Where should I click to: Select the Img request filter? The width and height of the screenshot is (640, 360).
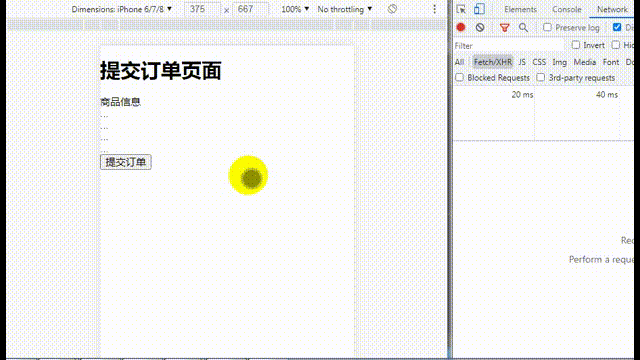[560, 62]
